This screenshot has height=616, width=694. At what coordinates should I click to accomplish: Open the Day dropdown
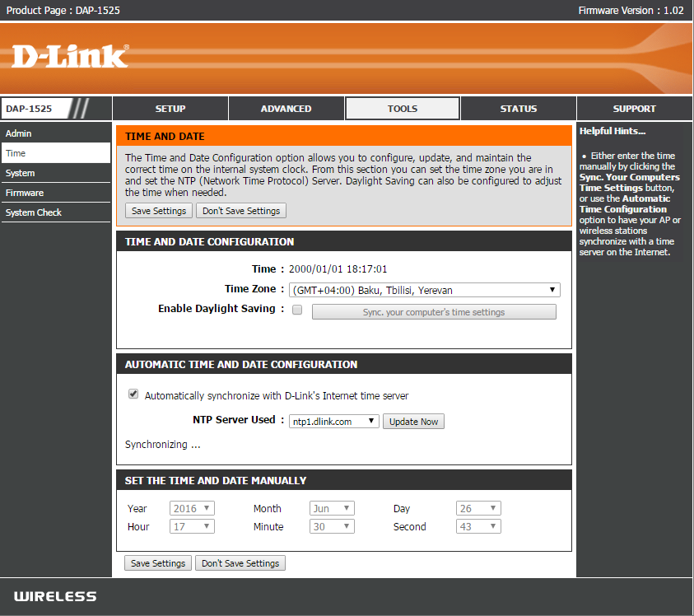click(478, 508)
